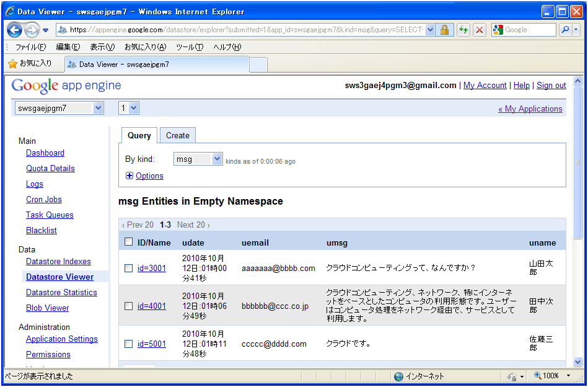Select the Data Viewer browser tab
This screenshot has width=588, height=387.
point(157,64)
